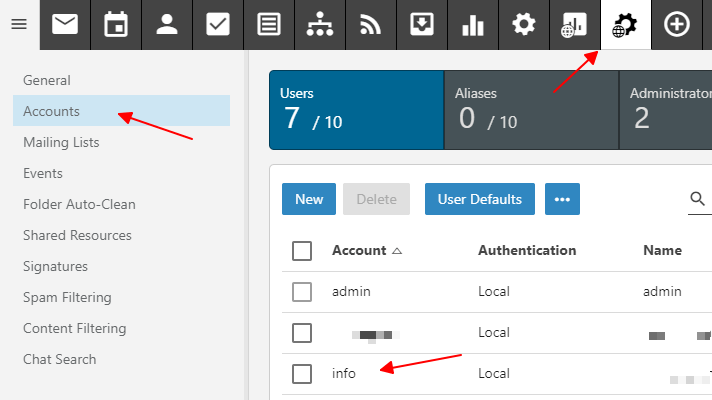This screenshot has height=400, width=712.
Task: Switch to the Aliases tab card
Action: point(531,110)
